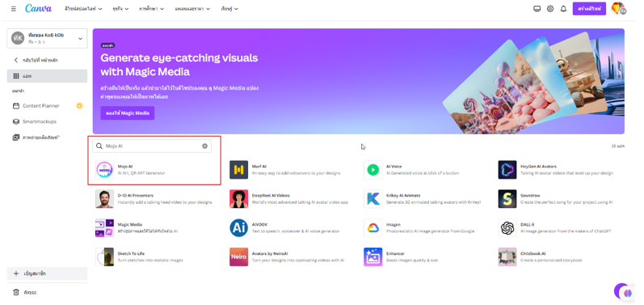Open the DeepReel AI Videos icon
The width and height of the screenshot is (644, 305).
pyautogui.click(x=238, y=199)
